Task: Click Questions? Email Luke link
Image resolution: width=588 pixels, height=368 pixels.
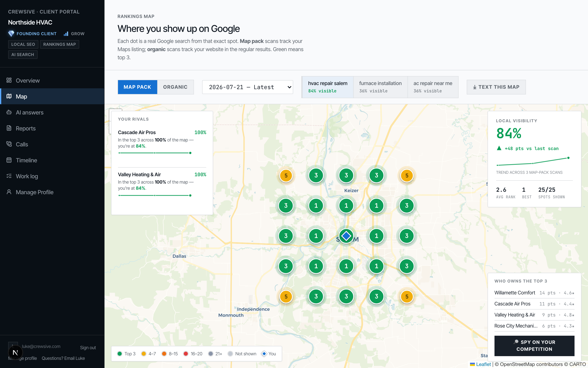Action: [63, 358]
